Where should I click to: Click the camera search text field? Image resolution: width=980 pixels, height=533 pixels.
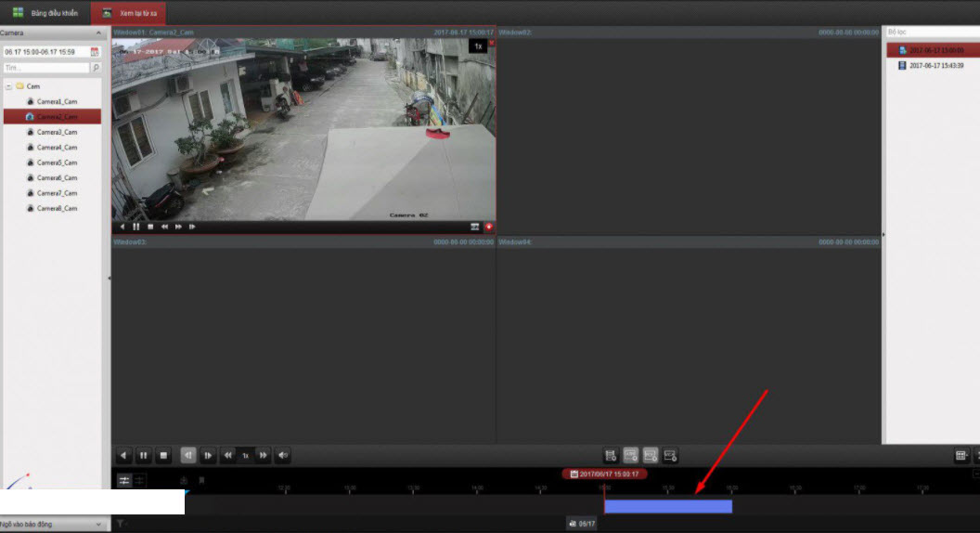coord(46,68)
